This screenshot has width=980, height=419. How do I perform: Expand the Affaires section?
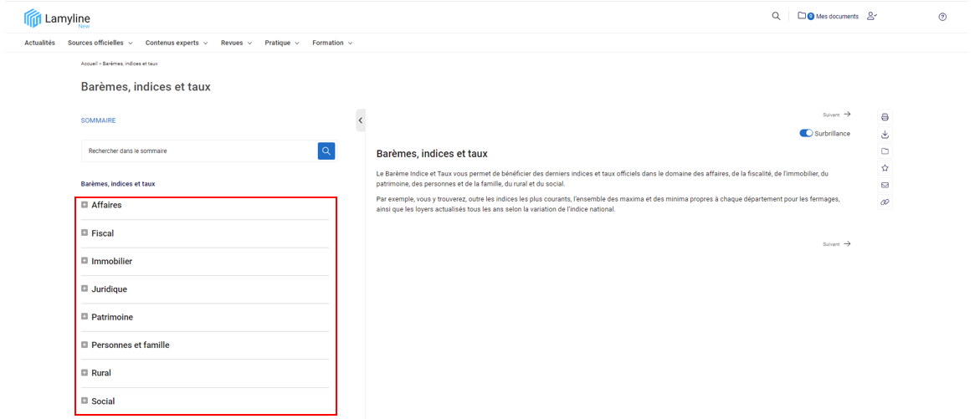(x=85, y=205)
